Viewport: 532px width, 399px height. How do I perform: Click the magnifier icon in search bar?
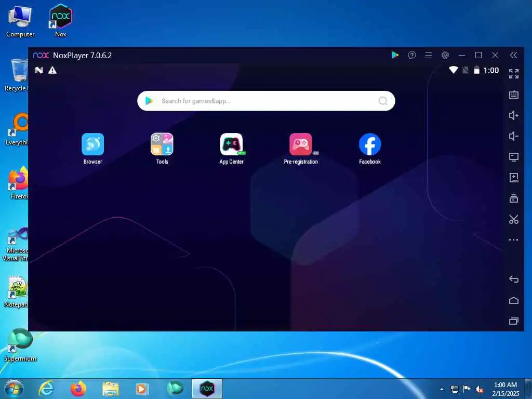pyautogui.click(x=383, y=101)
